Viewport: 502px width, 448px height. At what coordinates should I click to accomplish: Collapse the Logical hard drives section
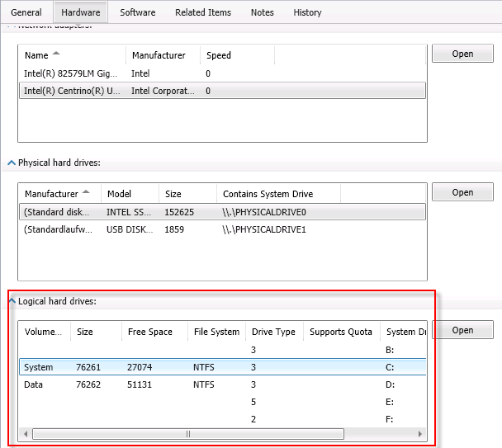tap(12, 301)
